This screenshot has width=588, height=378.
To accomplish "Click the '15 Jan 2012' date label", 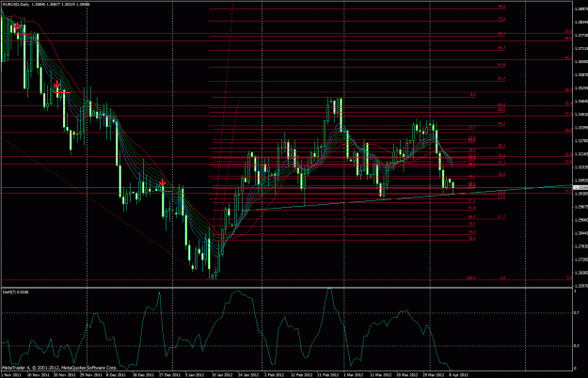I will [x=222, y=374].
